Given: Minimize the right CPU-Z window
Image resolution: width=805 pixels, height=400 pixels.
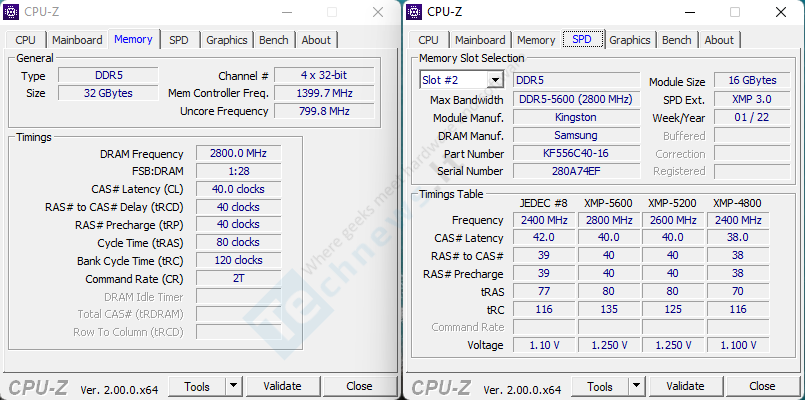Looking at the screenshot, I should click(x=690, y=12).
